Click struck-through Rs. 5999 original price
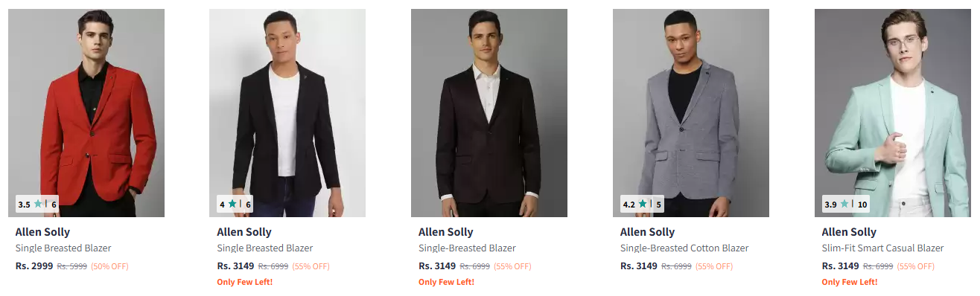This screenshot has width=980, height=296. [x=72, y=266]
